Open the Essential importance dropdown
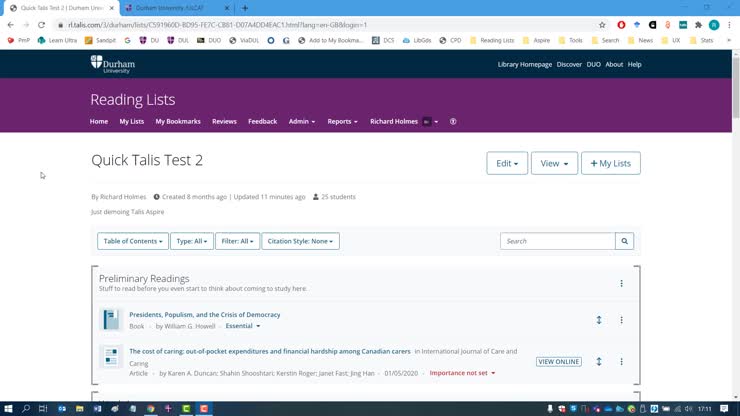Screen dimensions: 740x416 tap(242, 326)
